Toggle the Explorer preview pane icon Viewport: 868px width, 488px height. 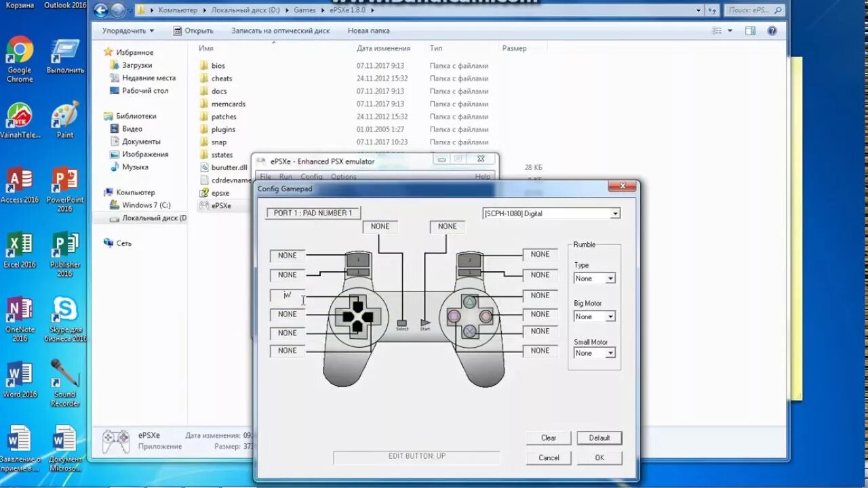[x=750, y=30]
